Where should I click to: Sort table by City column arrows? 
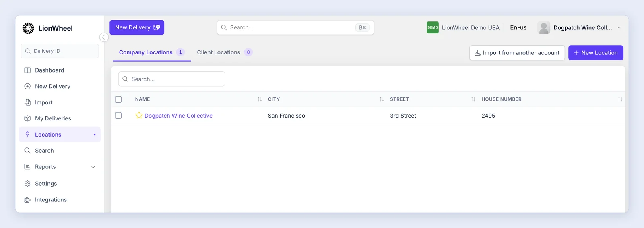[x=382, y=99]
